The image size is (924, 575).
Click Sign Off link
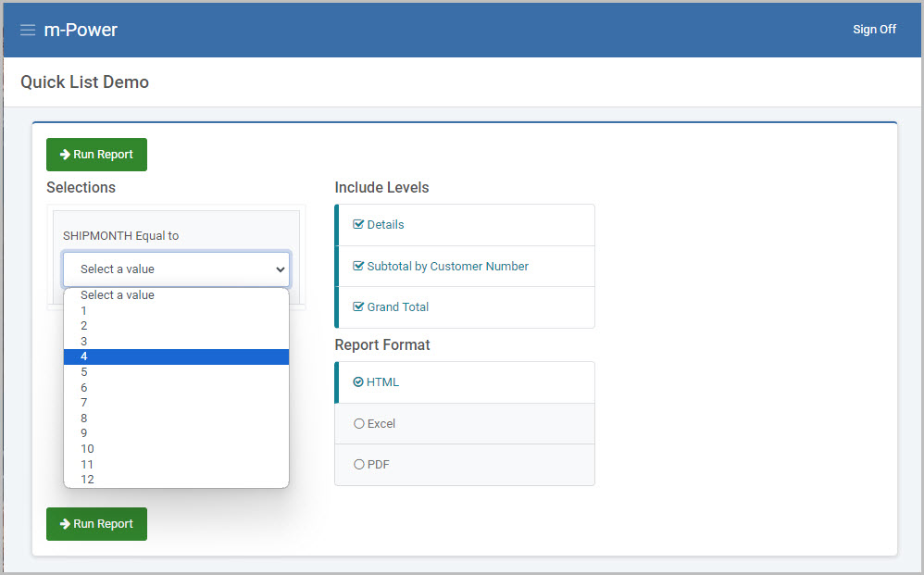874,30
